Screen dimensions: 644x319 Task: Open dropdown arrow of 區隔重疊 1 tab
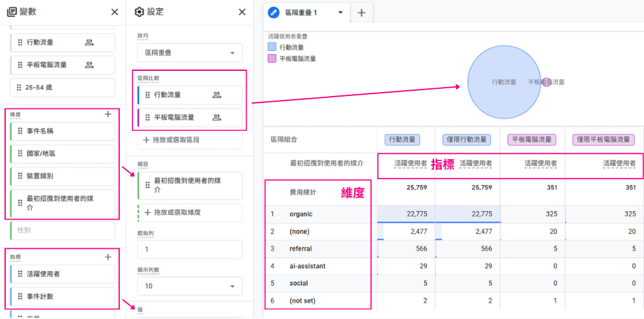coord(340,12)
